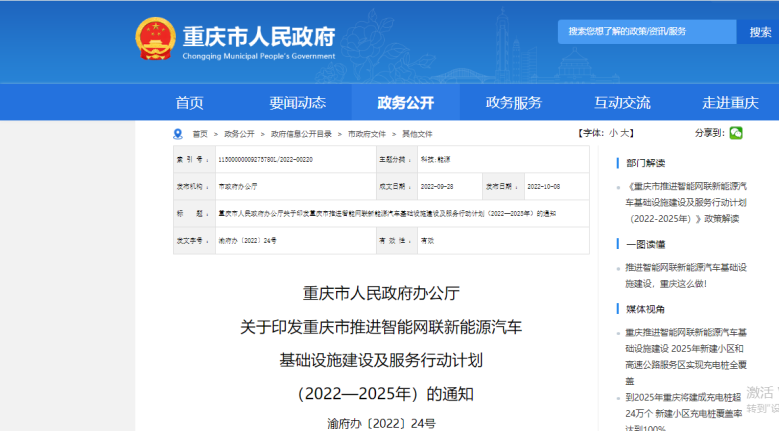The image size is (779, 431).
Task: Open the 政务服务 navigation menu
Action: click(x=513, y=102)
